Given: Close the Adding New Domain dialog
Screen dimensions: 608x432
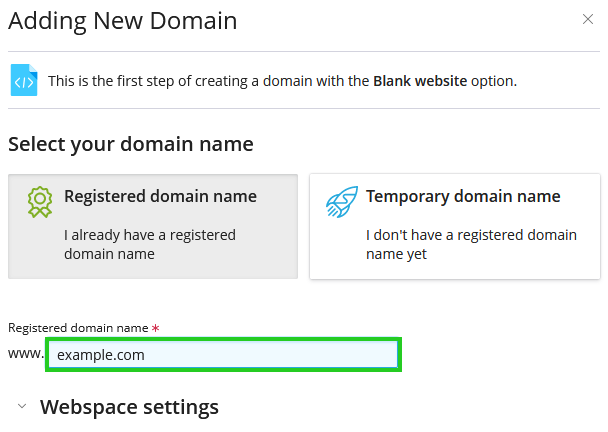Looking at the screenshot, I should tap(587, 19).
